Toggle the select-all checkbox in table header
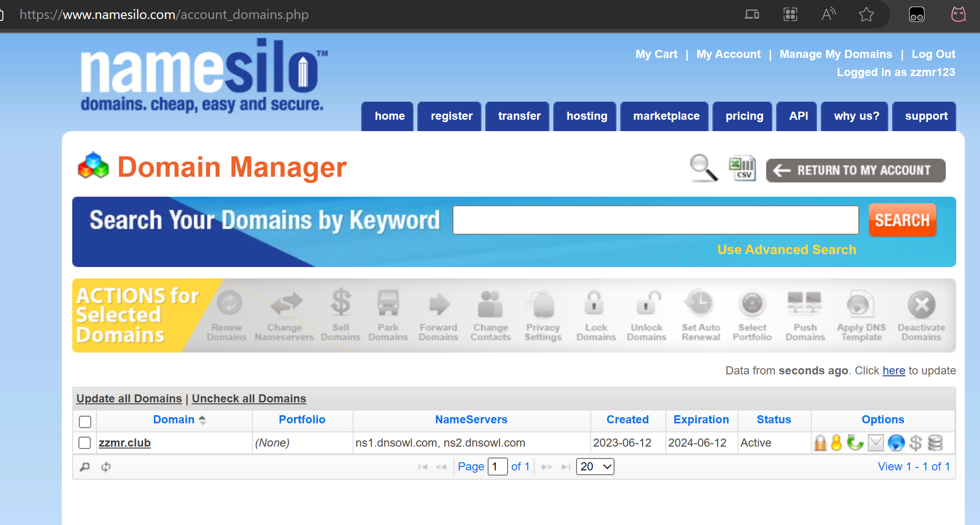The image size is (980, 525). click(x=85, y=421)
